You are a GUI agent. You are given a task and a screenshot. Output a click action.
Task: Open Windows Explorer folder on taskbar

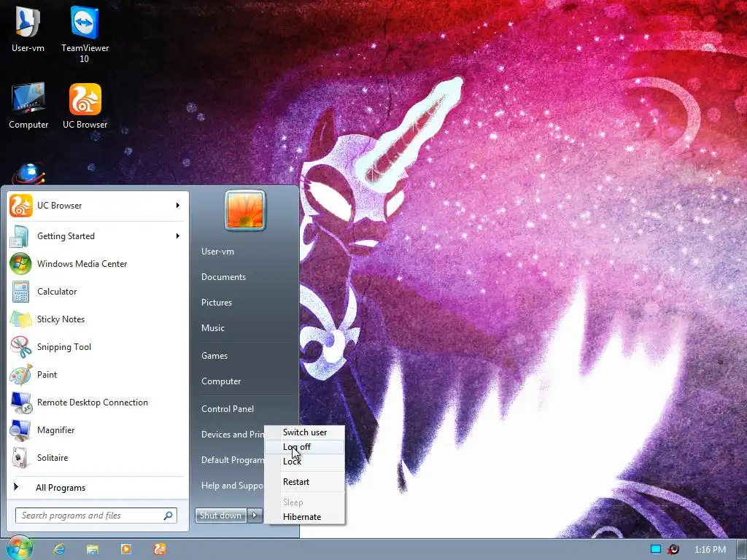pyautogui.click(x=93, y=549)
